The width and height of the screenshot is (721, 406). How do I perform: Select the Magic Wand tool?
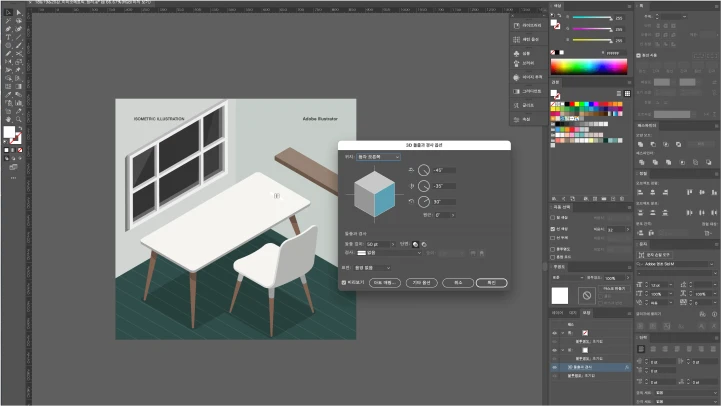8,21
